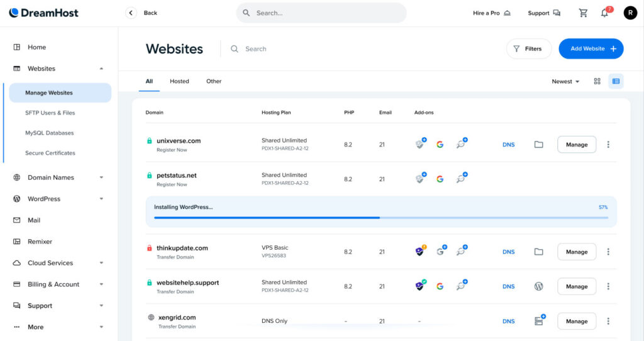Click shield warning icon for thinkupdate.com
The height and width of the screenshot is (341, 644).
click(x=420, y=250)
